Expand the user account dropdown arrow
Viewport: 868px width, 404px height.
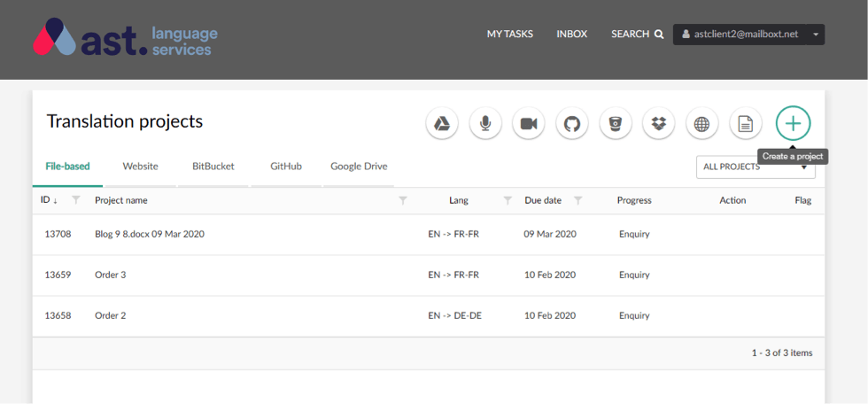(816, 35)
